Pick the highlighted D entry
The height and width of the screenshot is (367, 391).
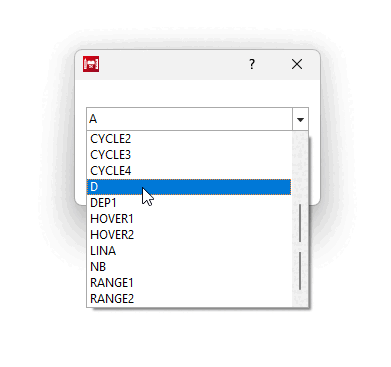pyautogui.click(x=189, y=187)
